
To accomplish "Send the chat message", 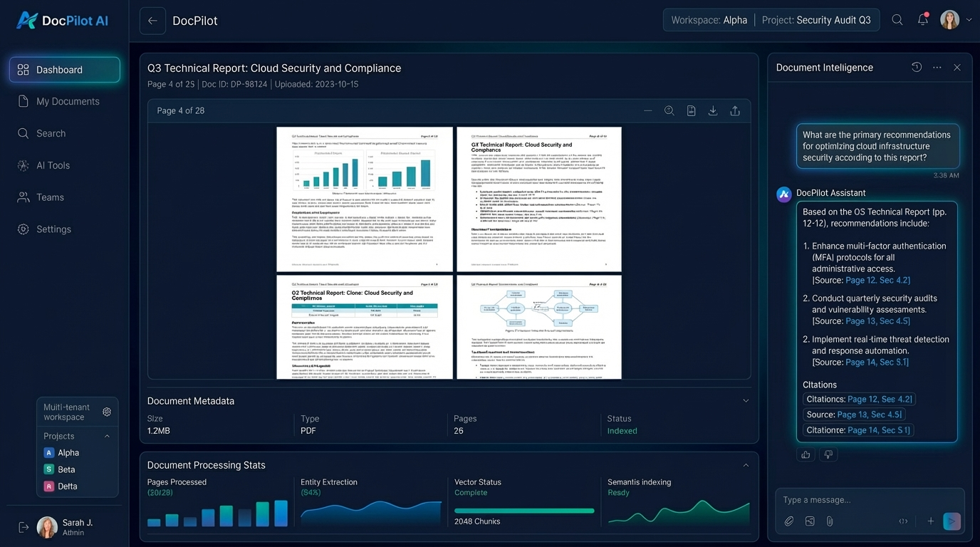I will [952, 521].
